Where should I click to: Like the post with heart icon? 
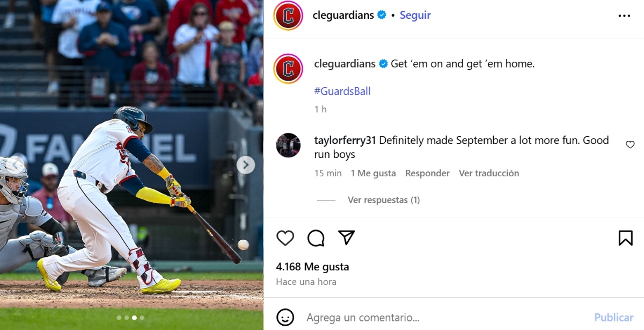[285, 238]
